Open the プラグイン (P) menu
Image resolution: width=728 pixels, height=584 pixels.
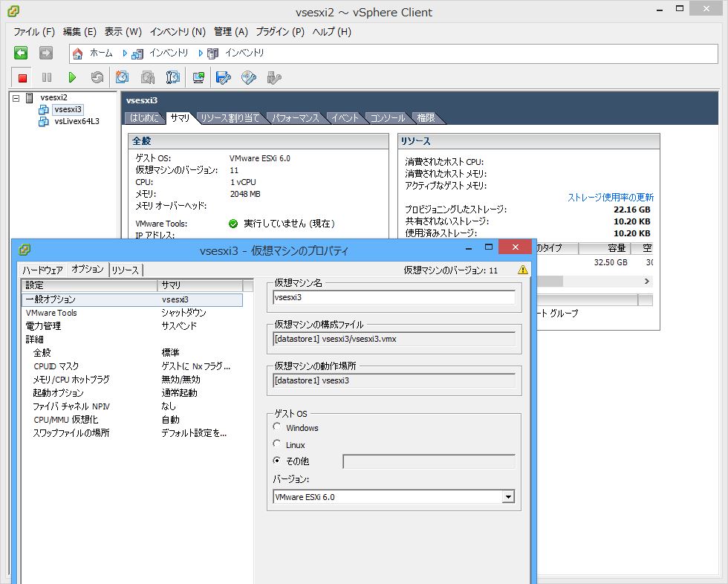pyautogui.click(x=280, y=31)
